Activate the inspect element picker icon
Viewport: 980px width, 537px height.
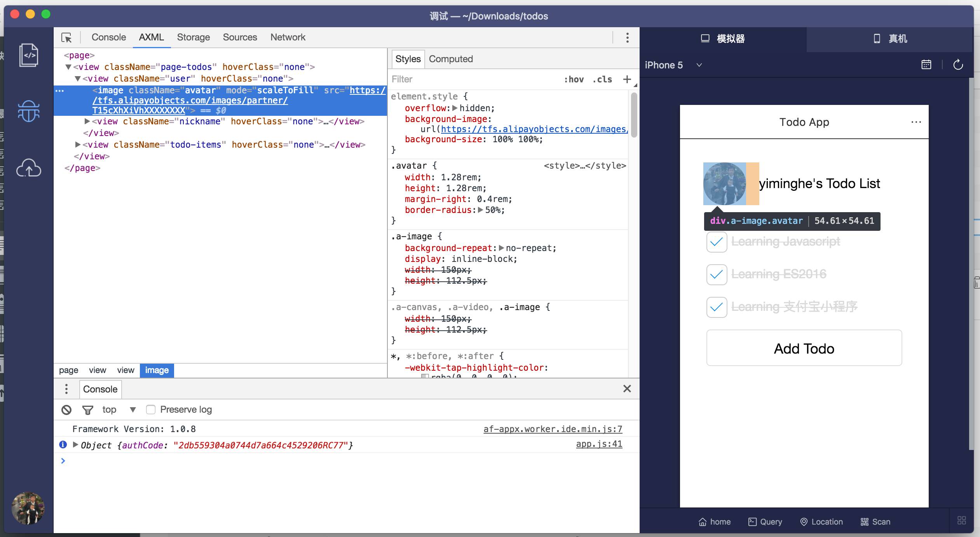click(x=66, y=38)
